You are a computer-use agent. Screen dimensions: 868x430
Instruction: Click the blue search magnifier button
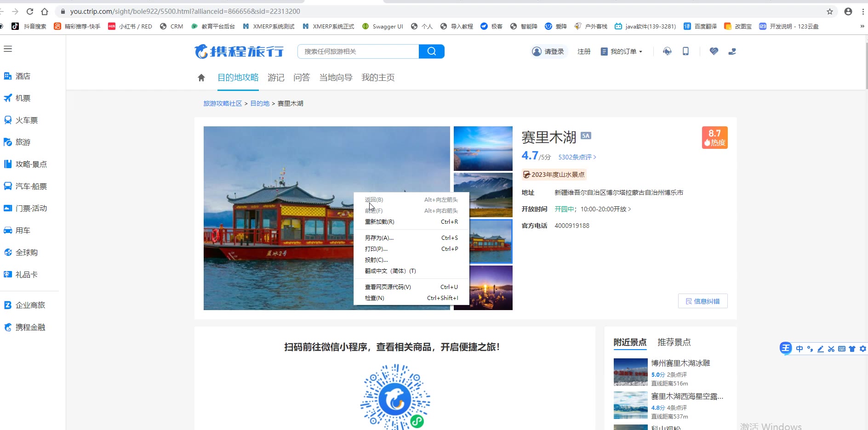(x=432, y=51)
